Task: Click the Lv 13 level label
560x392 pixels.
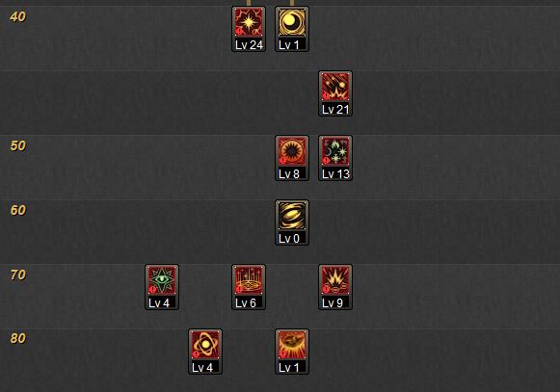Action: tap(335, 174)
